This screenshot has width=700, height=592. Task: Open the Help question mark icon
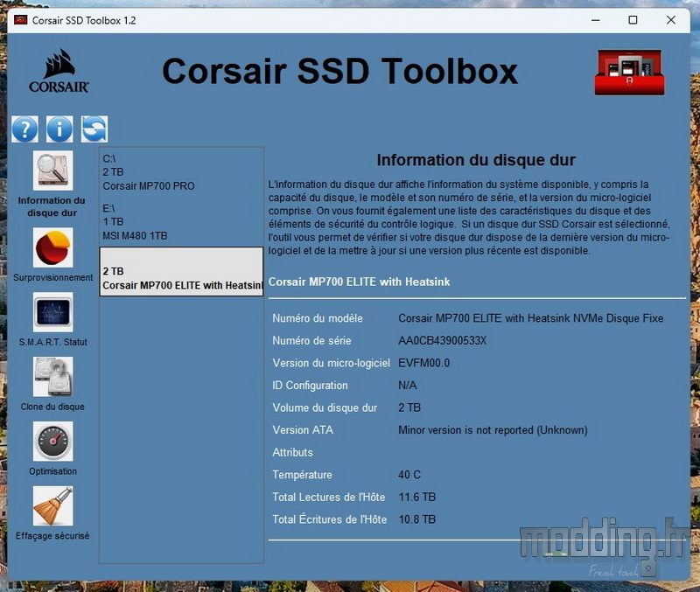[25, 129]
